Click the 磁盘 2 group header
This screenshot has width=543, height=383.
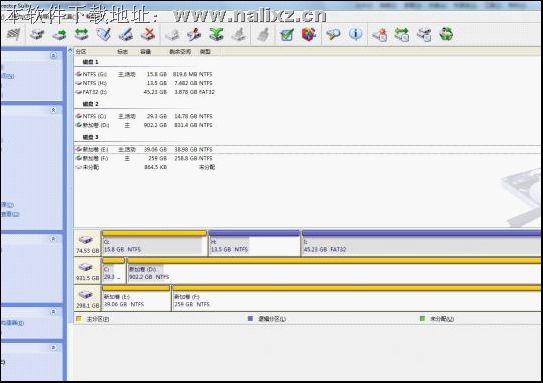(x=90, y=104)
